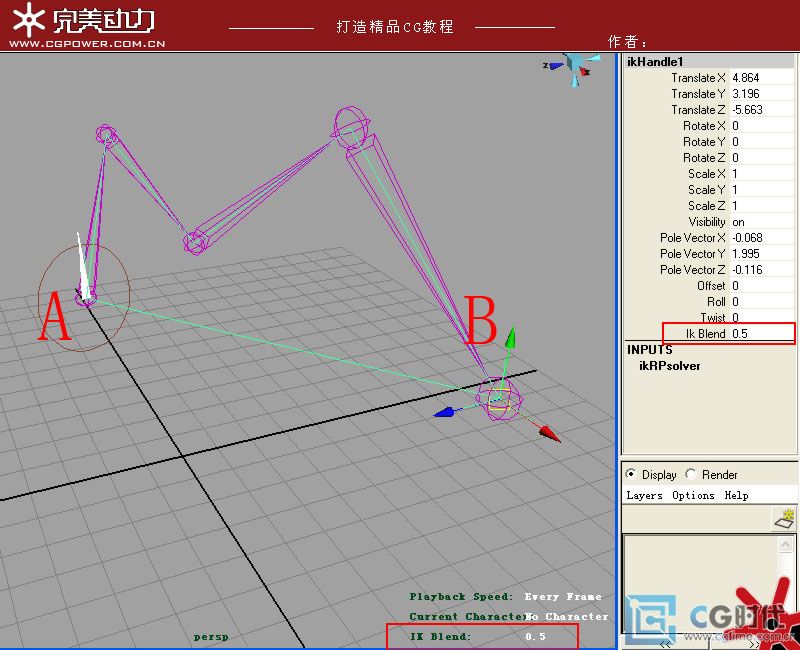
Task: Click the Scale Z value field
Action: pyautogui.click(x=762, y=206)
